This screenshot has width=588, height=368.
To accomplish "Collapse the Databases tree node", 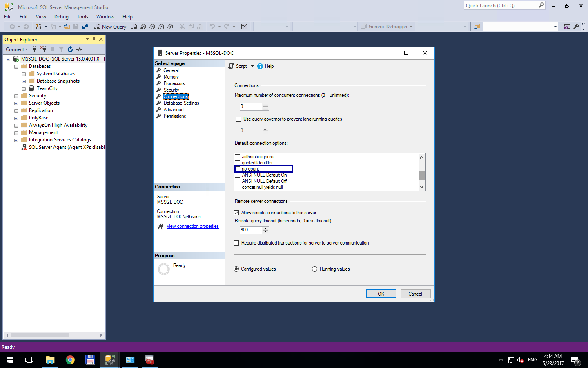I will tap(16, 67).
